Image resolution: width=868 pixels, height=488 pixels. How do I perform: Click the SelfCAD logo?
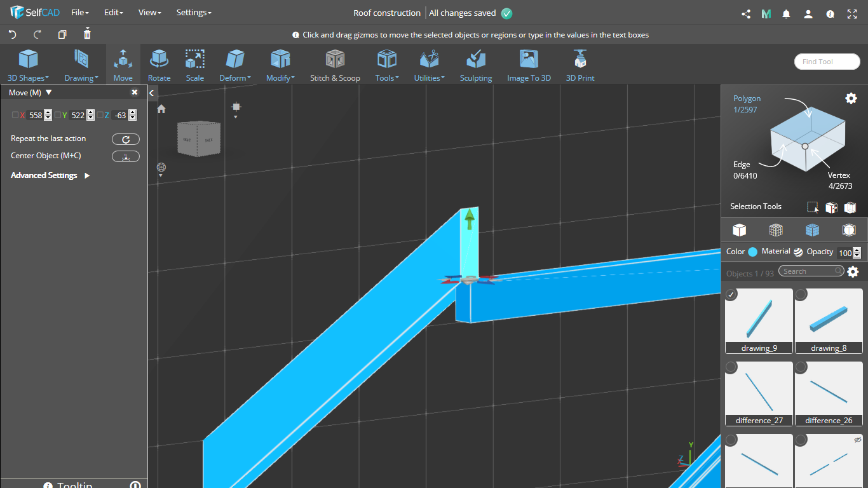pyautogui.click(x=34, y=13)
